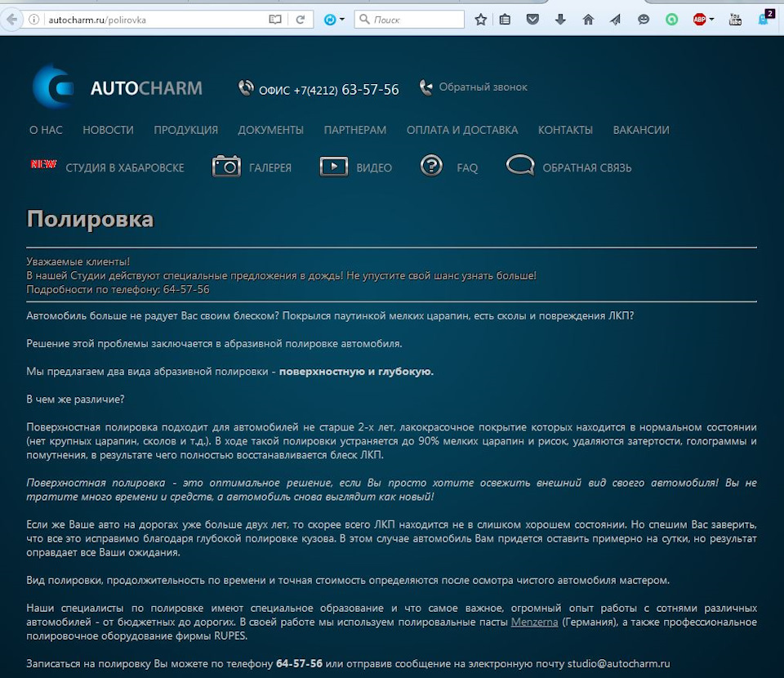Open dropdown arrow next to blue sync icon
784x678 pixels.
click(x=342, y=20)
